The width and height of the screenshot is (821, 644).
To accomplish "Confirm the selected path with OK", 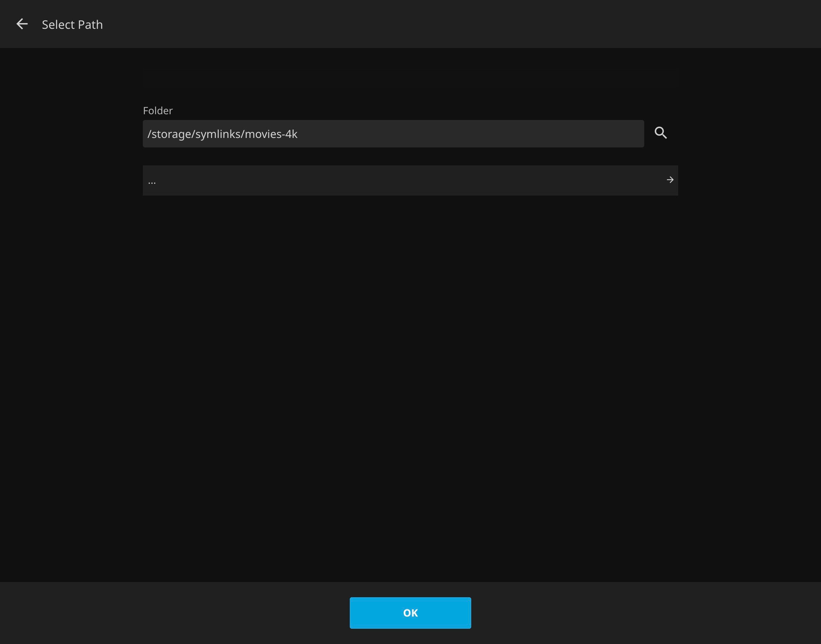I will click(x=410, y=613).
